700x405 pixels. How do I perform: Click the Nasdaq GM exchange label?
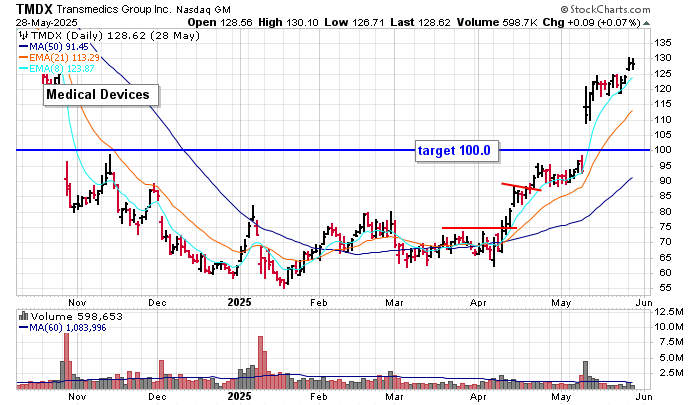pos(203,10)
